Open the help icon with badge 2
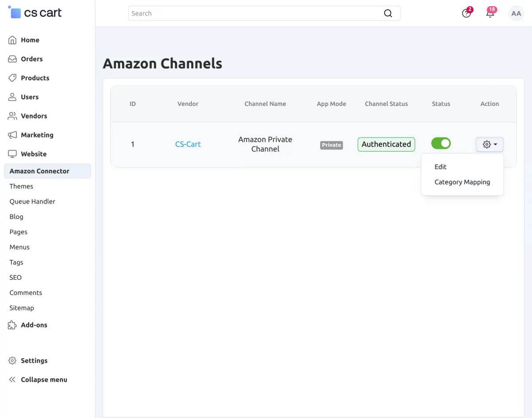This screenshot has width=532, height=418. [x=466, y=13]
